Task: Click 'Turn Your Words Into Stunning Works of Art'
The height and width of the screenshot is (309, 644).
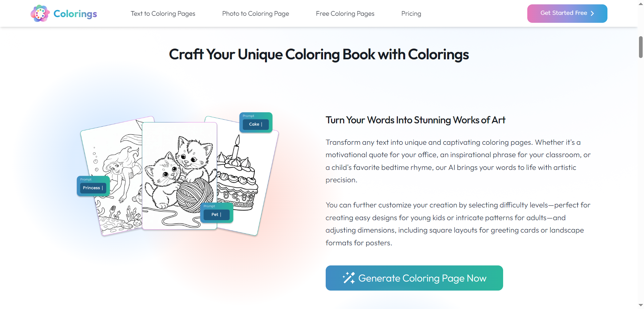Action: [x=415, y=120]
